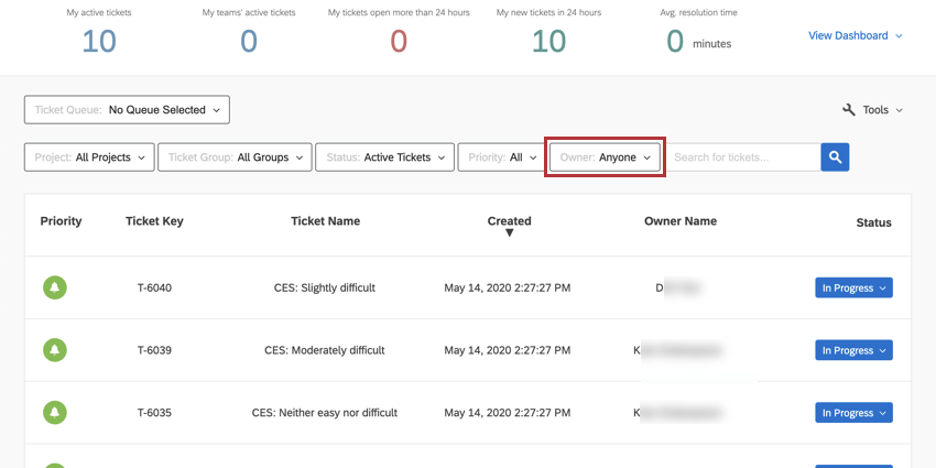
Task: Click the created date for ticket T-6039
Action: [x=507, y=350]
